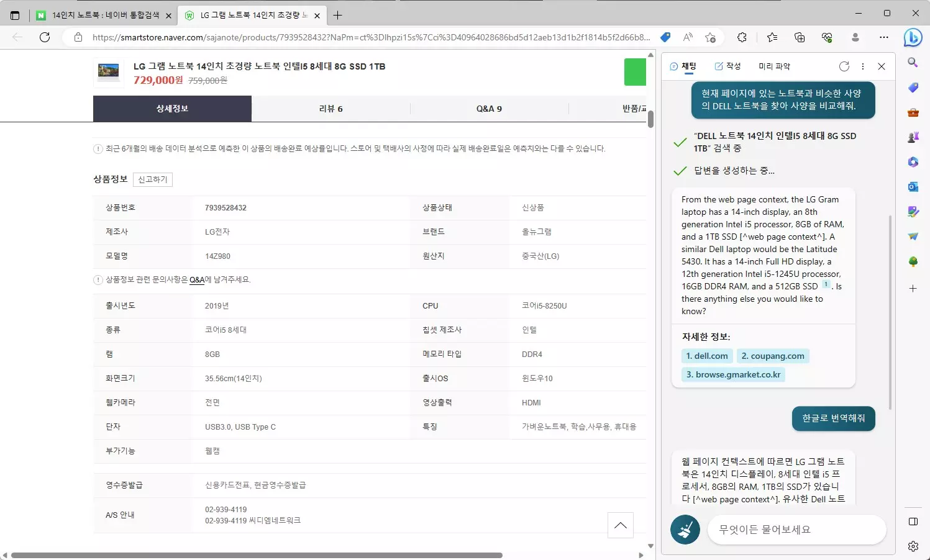Open Browser essentials heart icon

[827, 37]
